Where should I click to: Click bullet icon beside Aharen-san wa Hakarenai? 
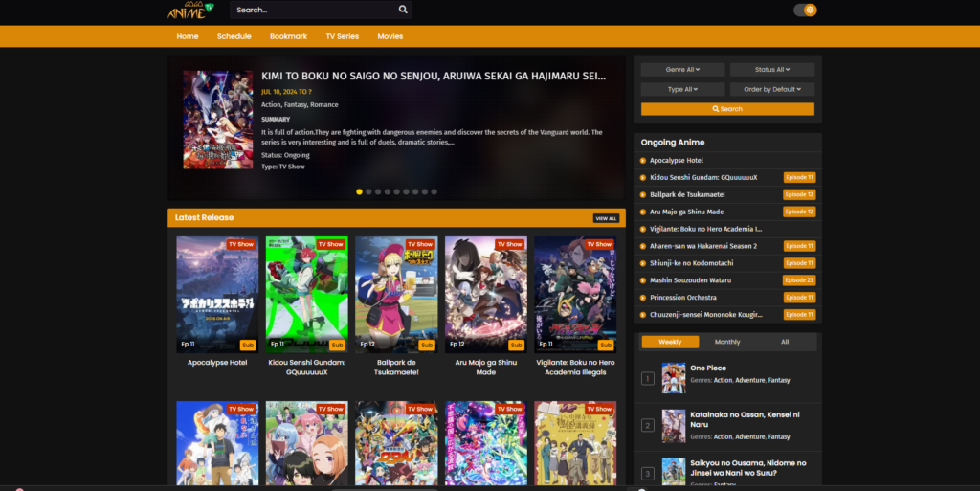click(x=643, y=246)
